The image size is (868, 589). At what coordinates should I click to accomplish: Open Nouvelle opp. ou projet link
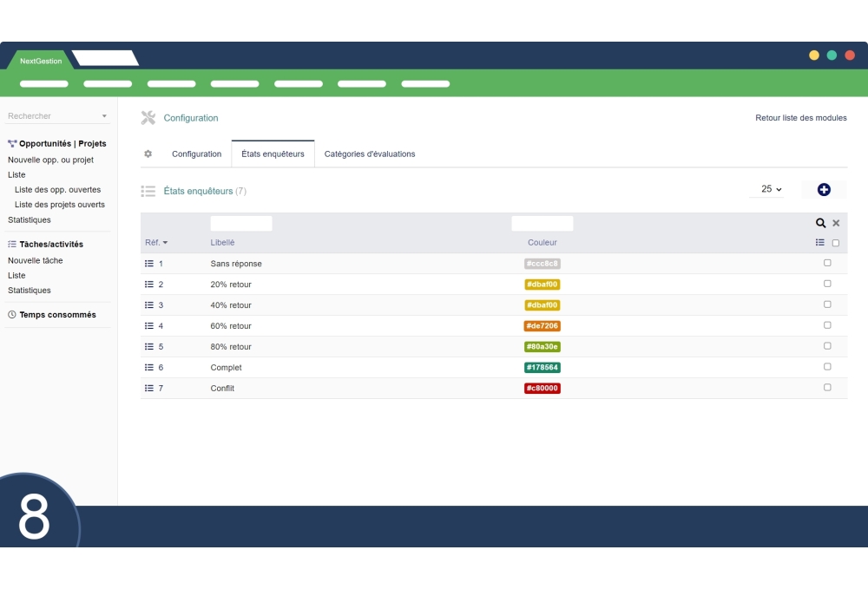50,160
